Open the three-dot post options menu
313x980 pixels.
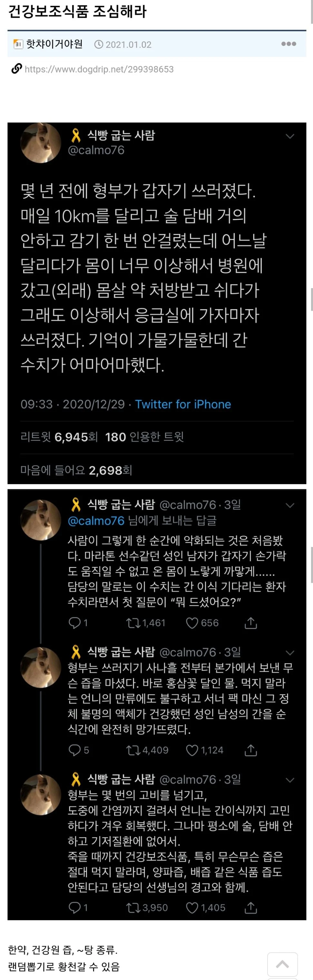[288, 44]
